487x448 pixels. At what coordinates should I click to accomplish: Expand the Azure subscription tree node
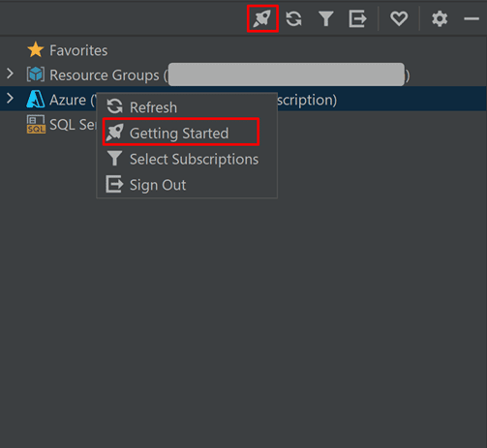click(x=10, y=99)
